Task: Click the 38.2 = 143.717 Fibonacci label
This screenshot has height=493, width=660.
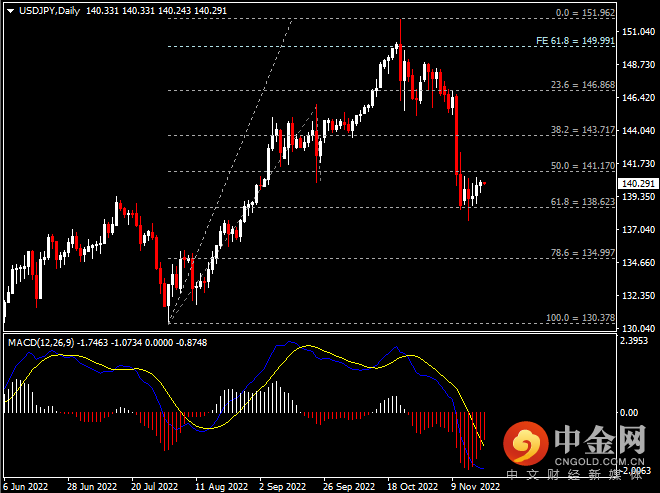Action: (583, 130)
